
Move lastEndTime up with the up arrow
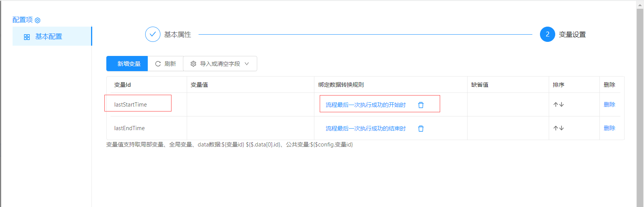(556, 128)
